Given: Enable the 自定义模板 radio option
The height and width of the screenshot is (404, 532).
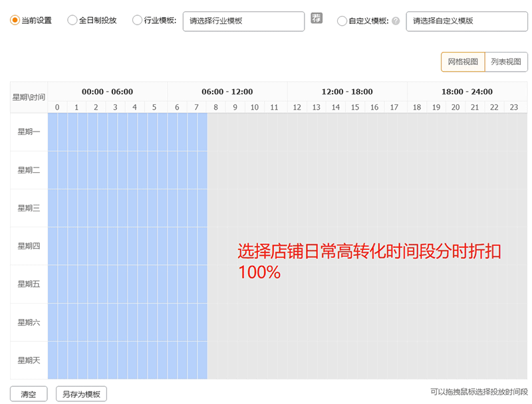Looking at the screenshot, I should 342,21.
